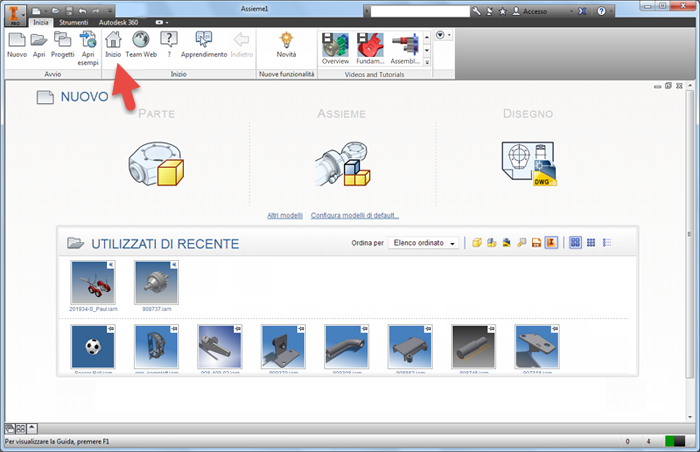
Task: Click the wrench key icon beside search
Action: (x=476, y=11)
